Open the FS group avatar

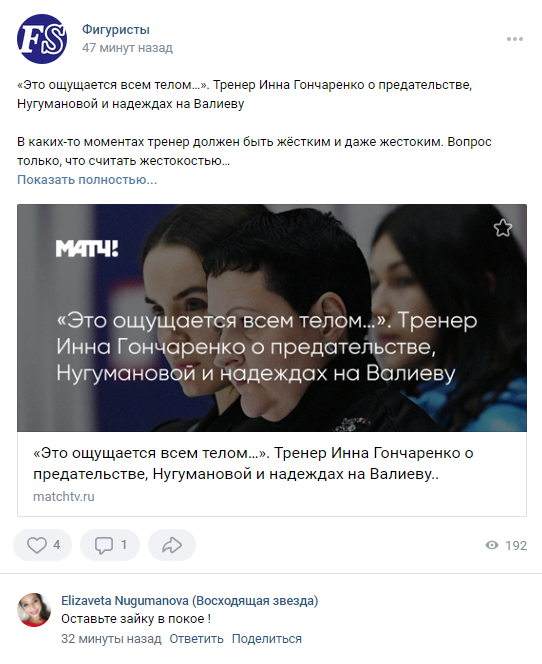42,39
